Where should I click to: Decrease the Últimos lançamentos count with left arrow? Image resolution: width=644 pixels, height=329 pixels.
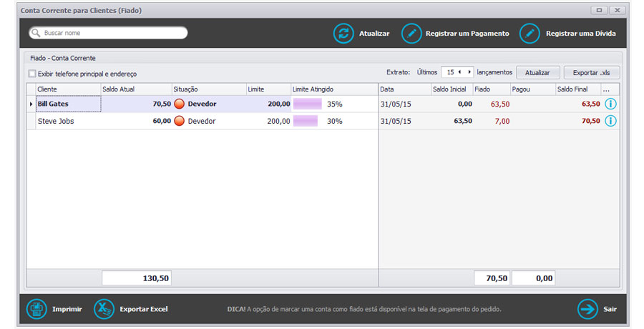coord(460,72)
